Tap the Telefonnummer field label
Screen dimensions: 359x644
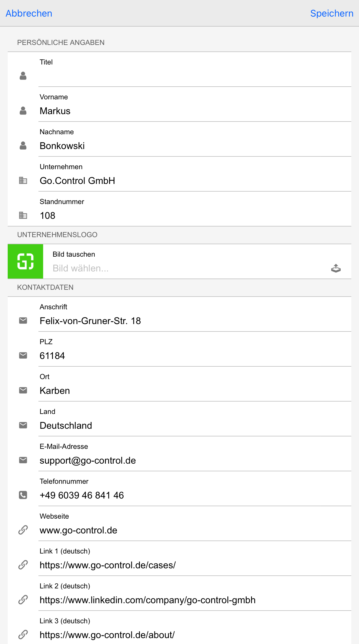pos(64,481)
